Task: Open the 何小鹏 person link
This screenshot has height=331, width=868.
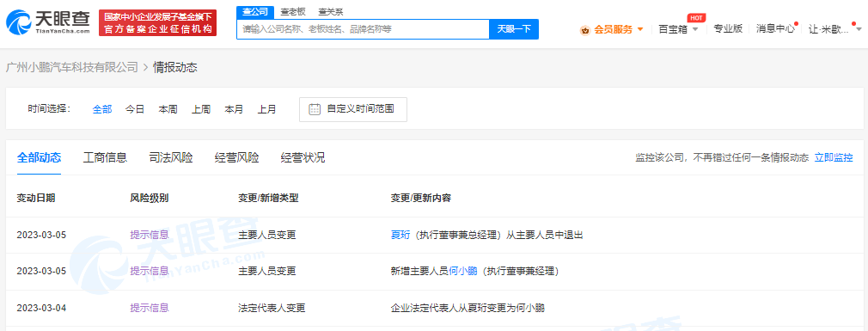Action: (463, 271)
